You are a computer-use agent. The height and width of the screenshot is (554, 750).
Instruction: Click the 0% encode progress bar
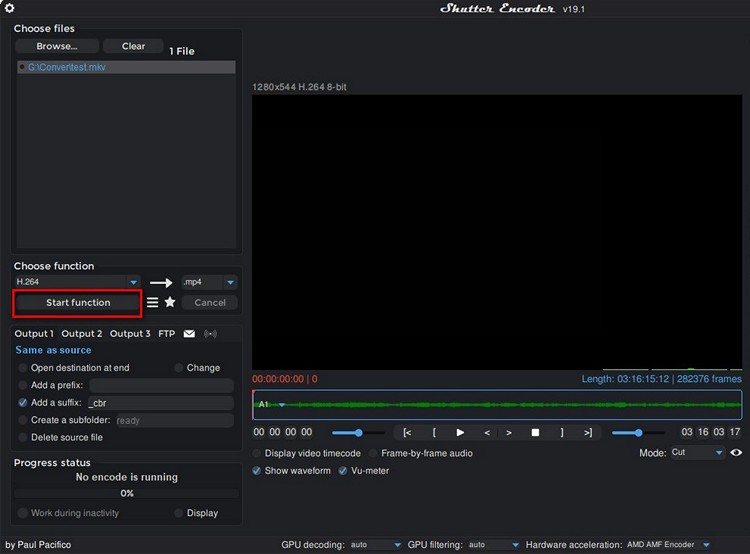pos(127,493)
